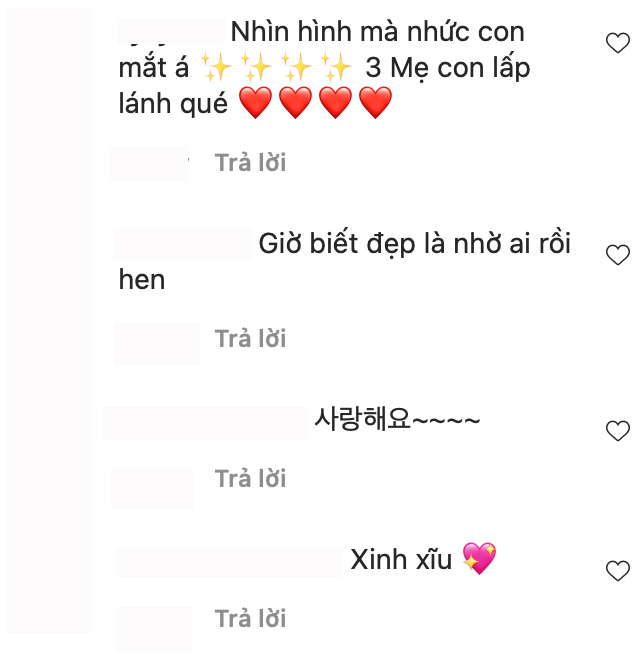The width and height of the screenshot is (643, 664).
Task: Open the username beside the 'Xinh xỉu' comment
Action: (x=229, y=561)
